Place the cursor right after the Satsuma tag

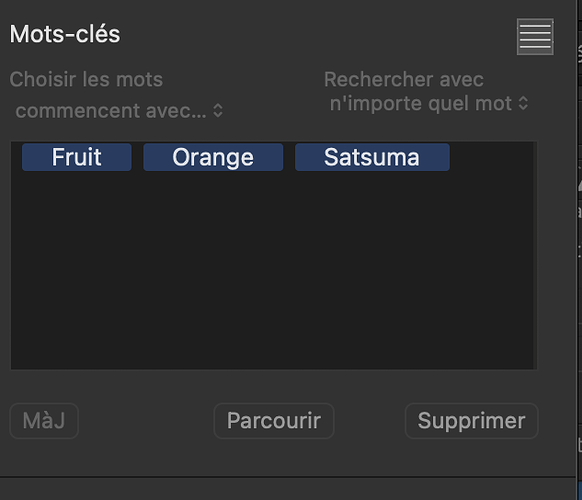pyautogui.click(x=454, y=157)
